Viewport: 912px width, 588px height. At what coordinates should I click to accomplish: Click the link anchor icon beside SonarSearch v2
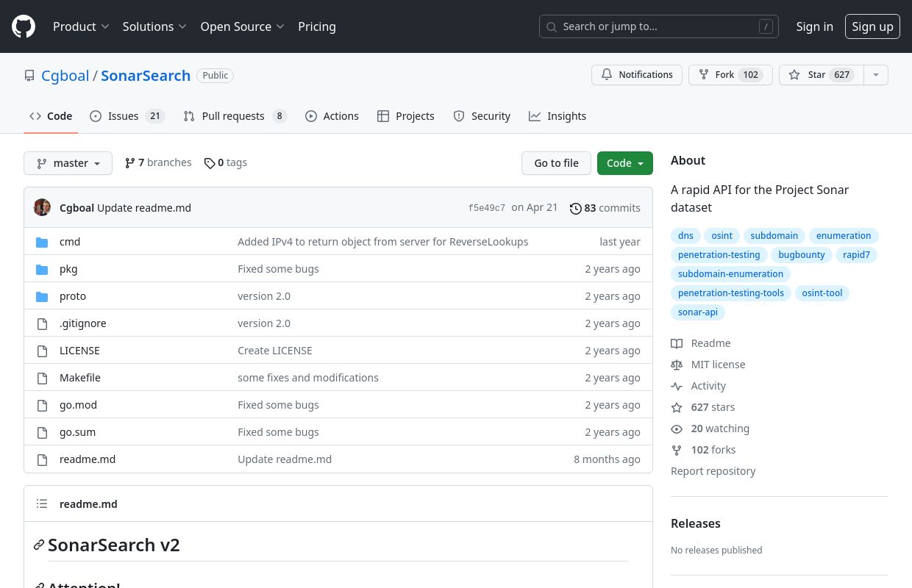[38, 545]
